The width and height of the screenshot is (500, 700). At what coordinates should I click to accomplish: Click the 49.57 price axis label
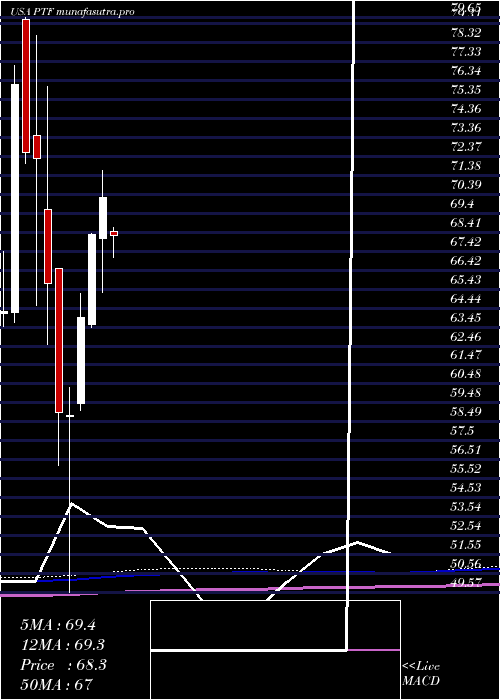point(466,582)
